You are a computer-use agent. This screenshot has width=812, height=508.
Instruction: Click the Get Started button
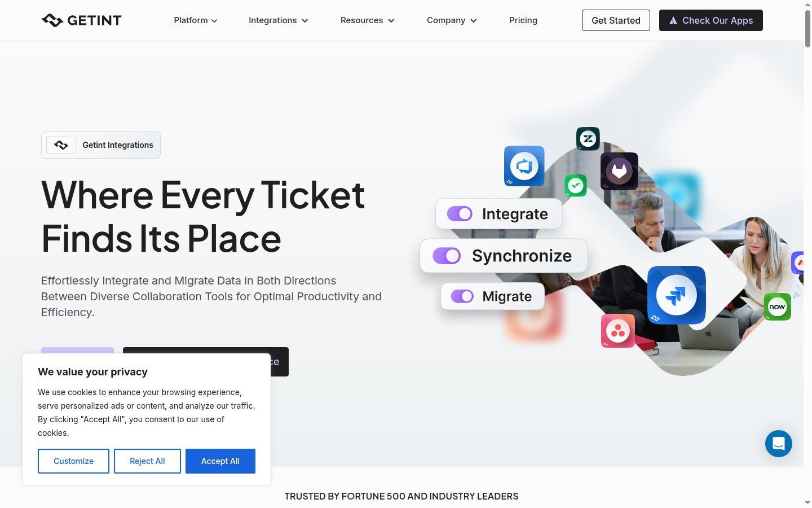[x=616, y=20]
